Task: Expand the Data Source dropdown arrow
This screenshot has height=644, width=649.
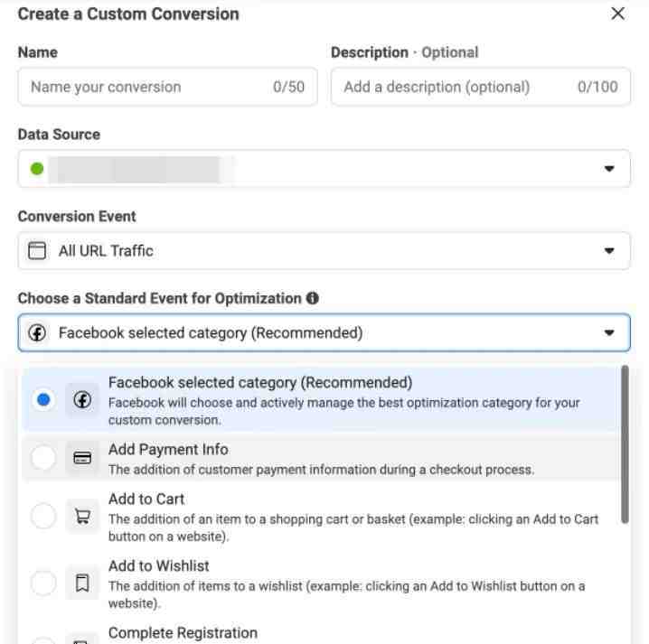Action: (609, 168)
